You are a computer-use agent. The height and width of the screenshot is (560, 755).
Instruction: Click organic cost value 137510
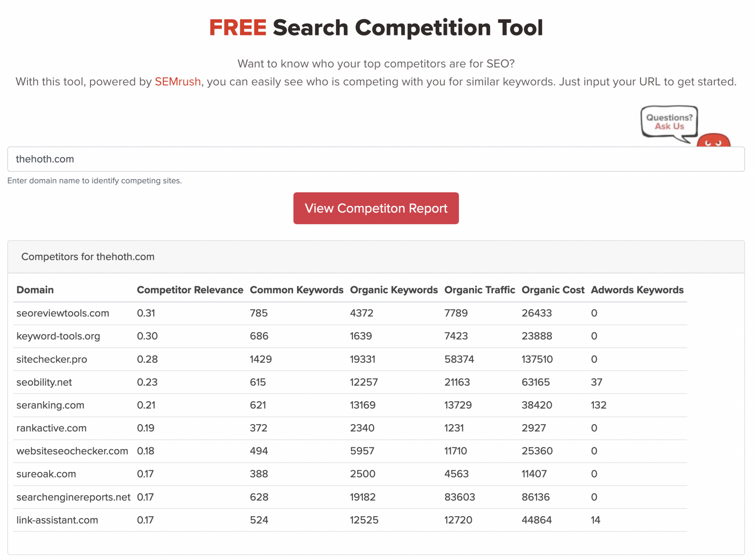click(x=537, y=359)
